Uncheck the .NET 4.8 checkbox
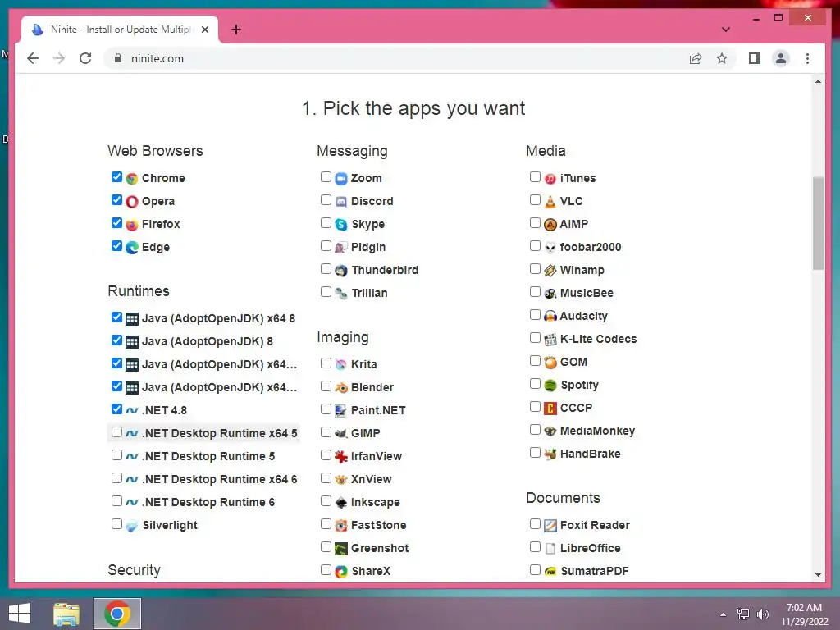This screenshot has width=840, height=630. 116,409
